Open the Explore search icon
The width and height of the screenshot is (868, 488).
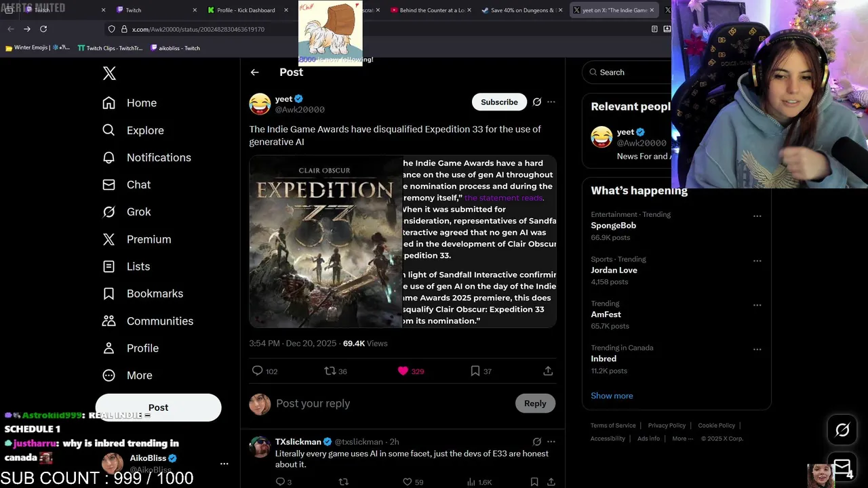point(108,130)
